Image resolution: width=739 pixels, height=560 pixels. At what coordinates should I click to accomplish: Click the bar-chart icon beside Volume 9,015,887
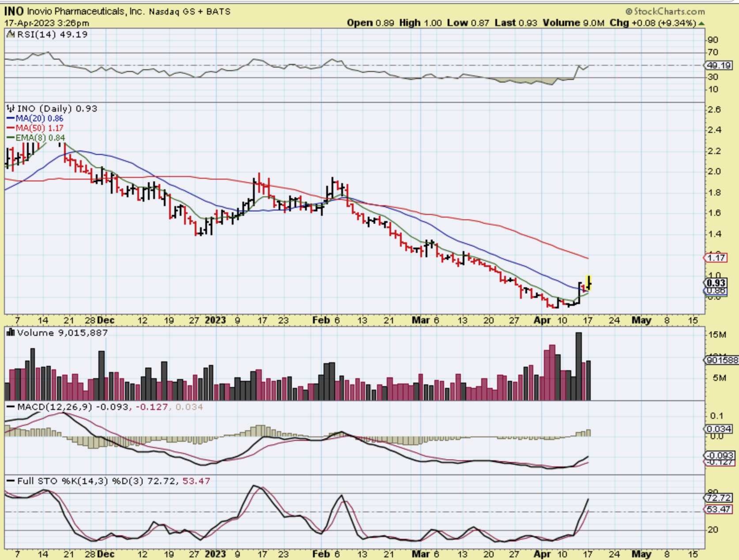(x=10, y=333)
